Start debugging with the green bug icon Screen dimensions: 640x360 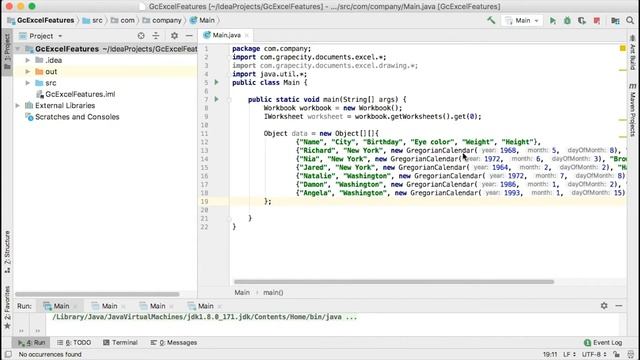pos(567,20)
